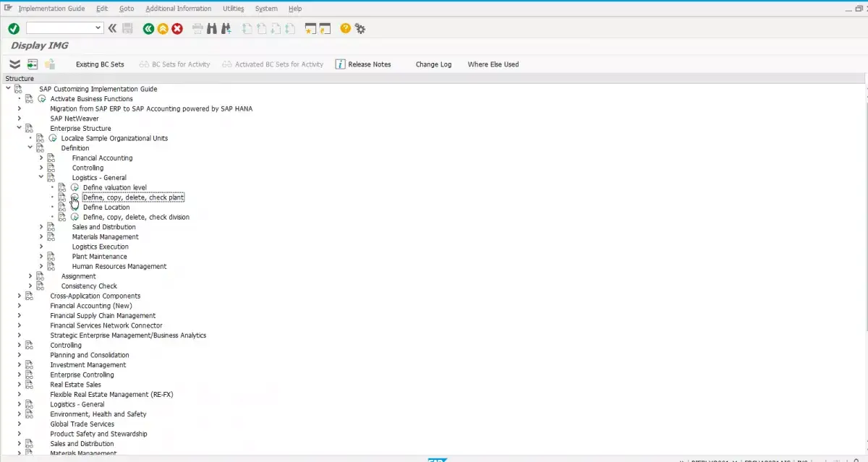Image resolution: width=868 pixels, height=462 pixels.
Task: Open the Edit menu
Action: pyautogui.click(x=102, y=9)
